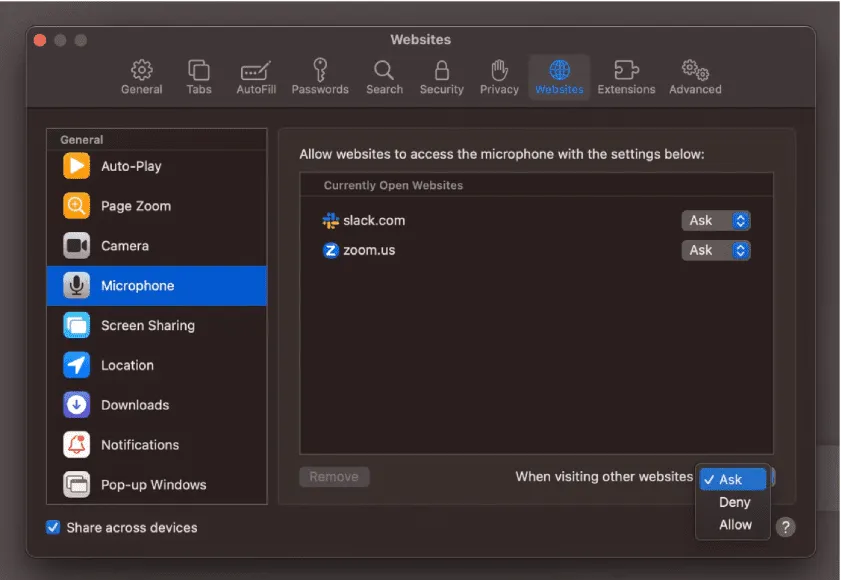
Task: Select the Search preferences icon
Action: tap(384, 77)
